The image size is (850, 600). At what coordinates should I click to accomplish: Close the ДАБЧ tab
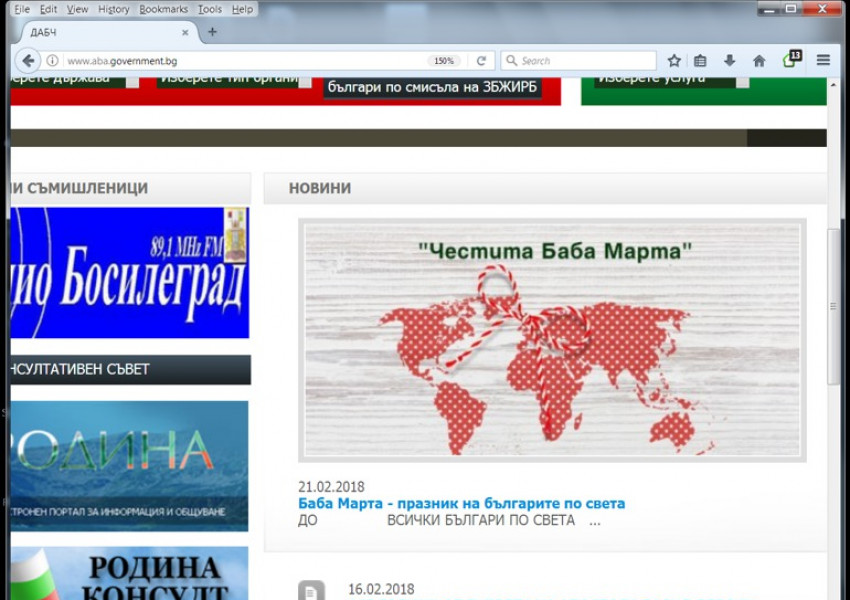[186, 32]
